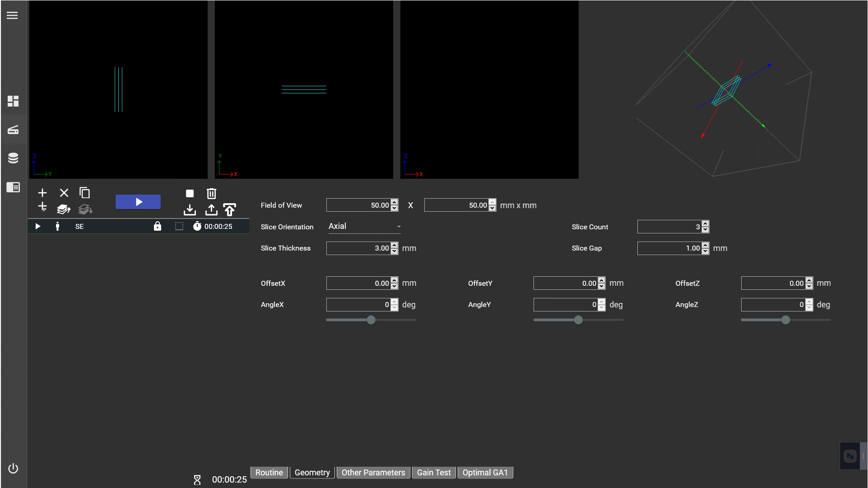The height and width of the screenshot is (488, 868).
Task: Click the power icon in sidebar
Action: (x=13, y=469)
